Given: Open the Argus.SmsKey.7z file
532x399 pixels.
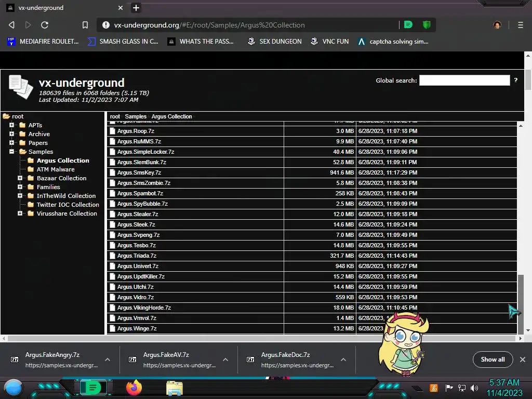Looking at the screenshot, I should pos(139,172).
